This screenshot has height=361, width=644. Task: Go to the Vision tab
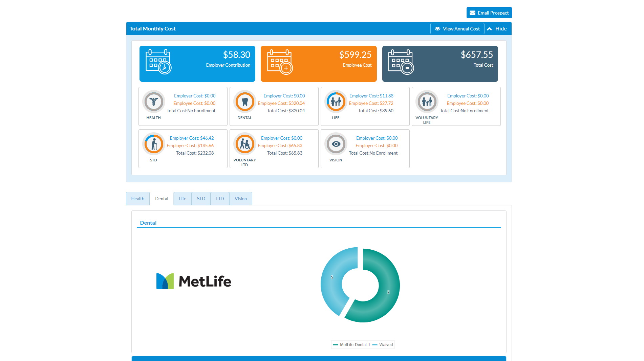point(241,199)
